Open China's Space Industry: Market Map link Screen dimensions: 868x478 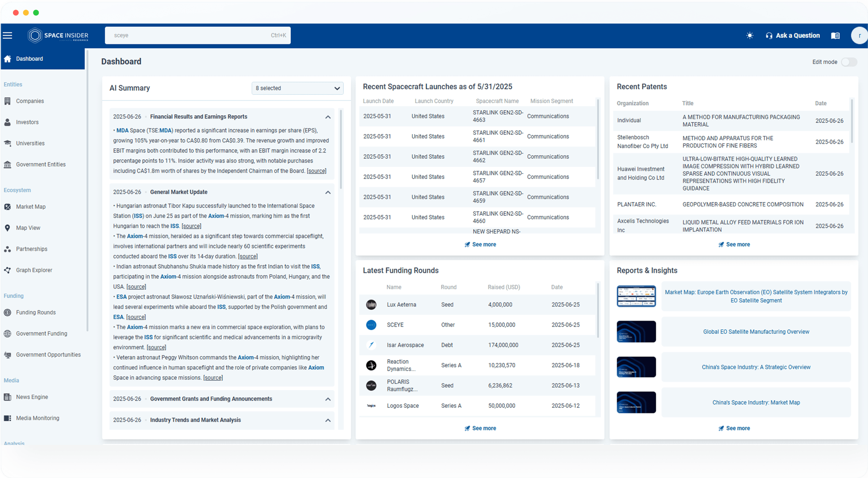point(756,403)
